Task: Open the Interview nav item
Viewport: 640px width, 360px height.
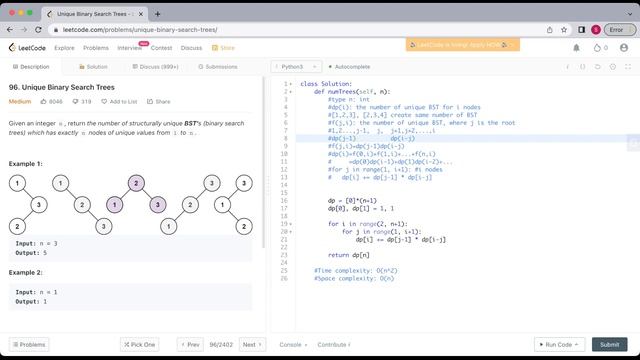Action: 129,48
